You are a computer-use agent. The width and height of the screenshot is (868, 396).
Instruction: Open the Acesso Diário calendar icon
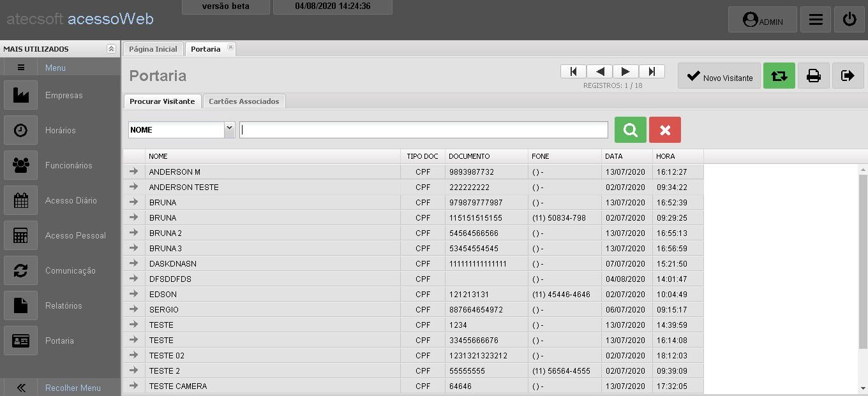[21, 201]
